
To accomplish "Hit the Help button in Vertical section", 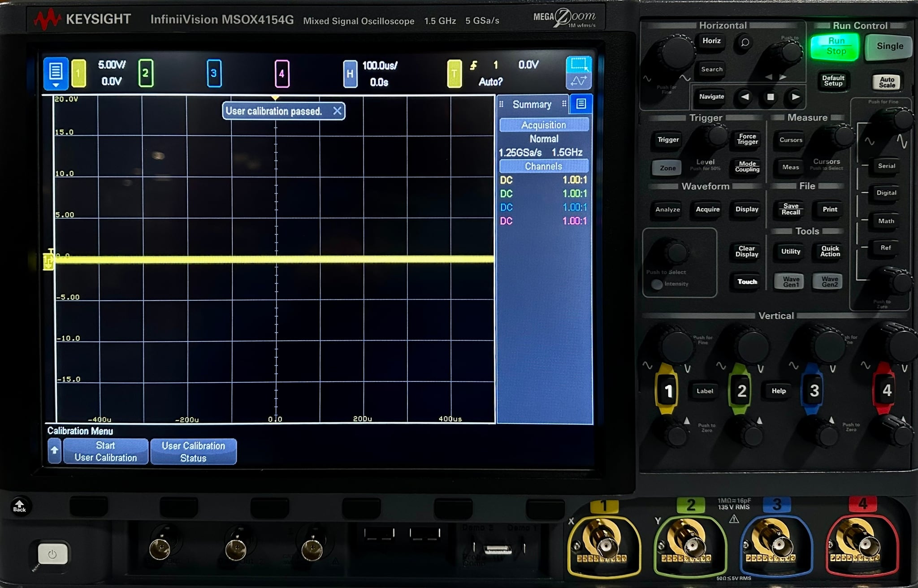I will [778, 391].
